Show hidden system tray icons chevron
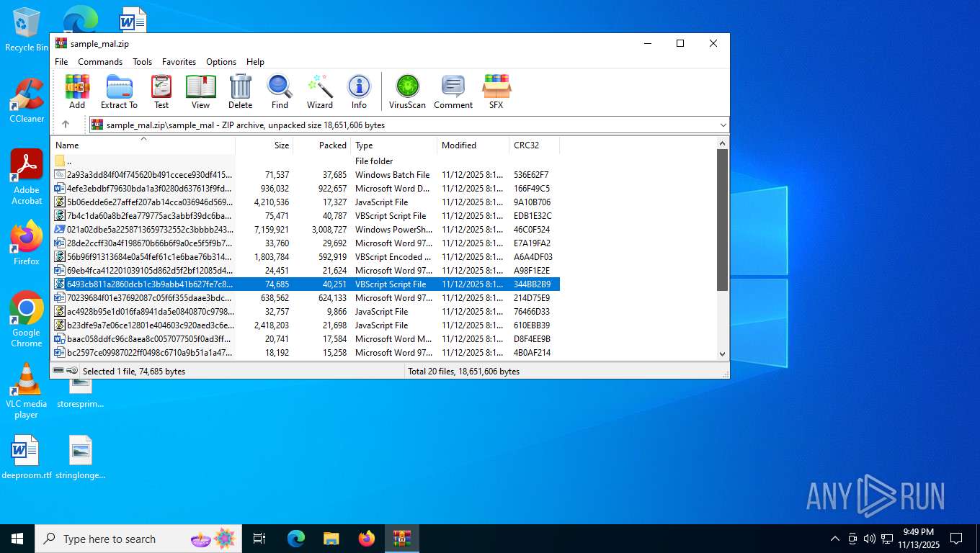Screen dimensions: 980x553 (835, 539)
